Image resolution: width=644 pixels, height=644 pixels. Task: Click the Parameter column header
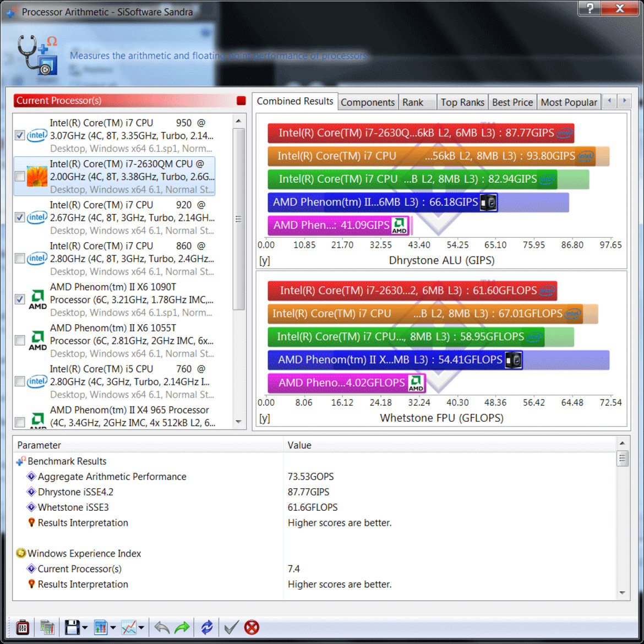coord(148,445)
